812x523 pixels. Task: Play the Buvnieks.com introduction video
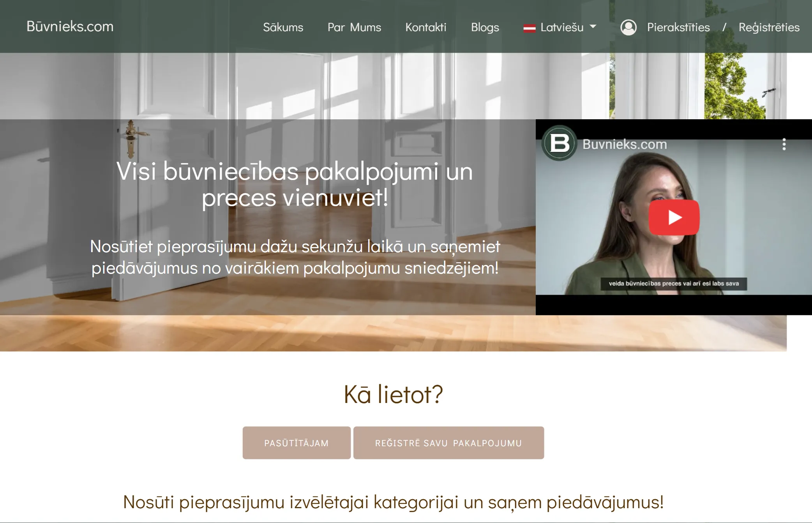coord(675,218)
